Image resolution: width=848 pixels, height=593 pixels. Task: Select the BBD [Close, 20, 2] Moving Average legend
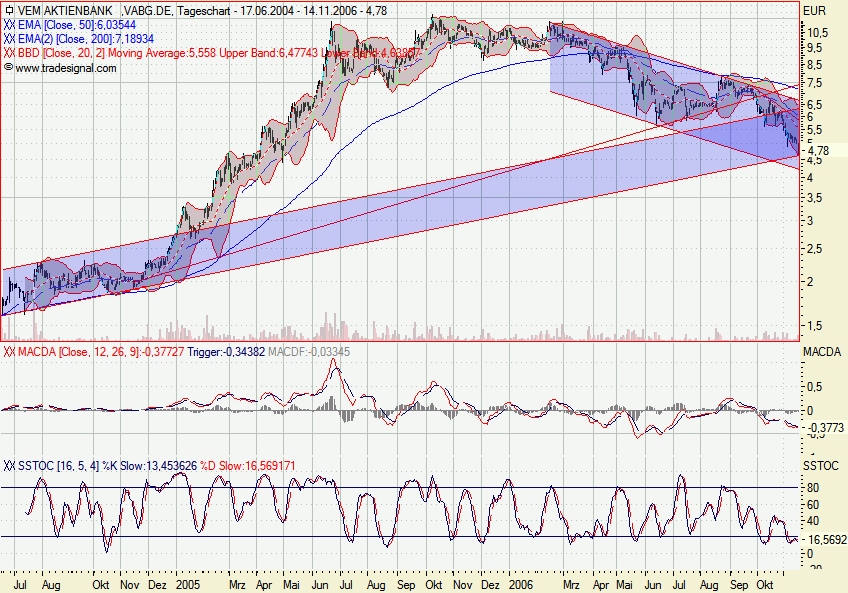coord(117,53)
